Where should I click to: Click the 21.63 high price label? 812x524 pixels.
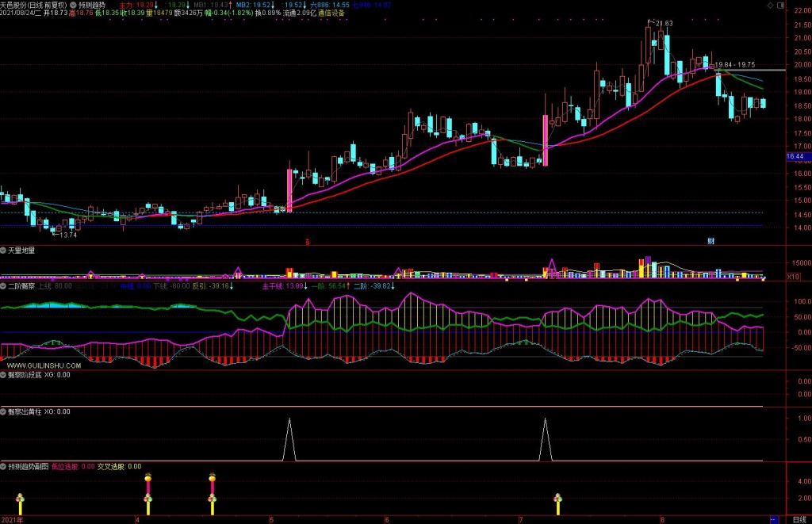click(664, 23)
